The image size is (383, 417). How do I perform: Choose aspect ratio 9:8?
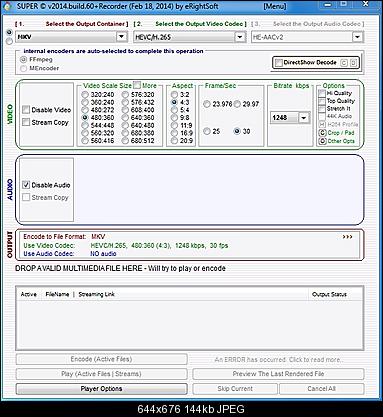tap(174, 118)
